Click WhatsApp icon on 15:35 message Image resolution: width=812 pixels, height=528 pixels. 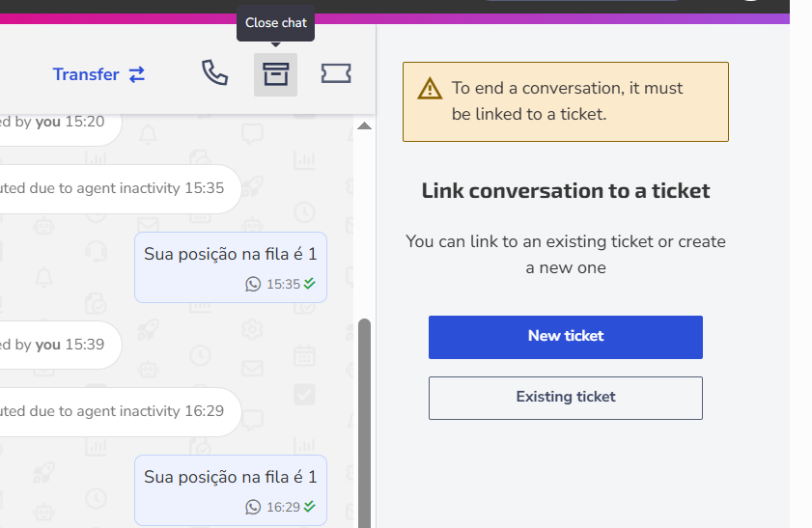(x=253, y=284)
